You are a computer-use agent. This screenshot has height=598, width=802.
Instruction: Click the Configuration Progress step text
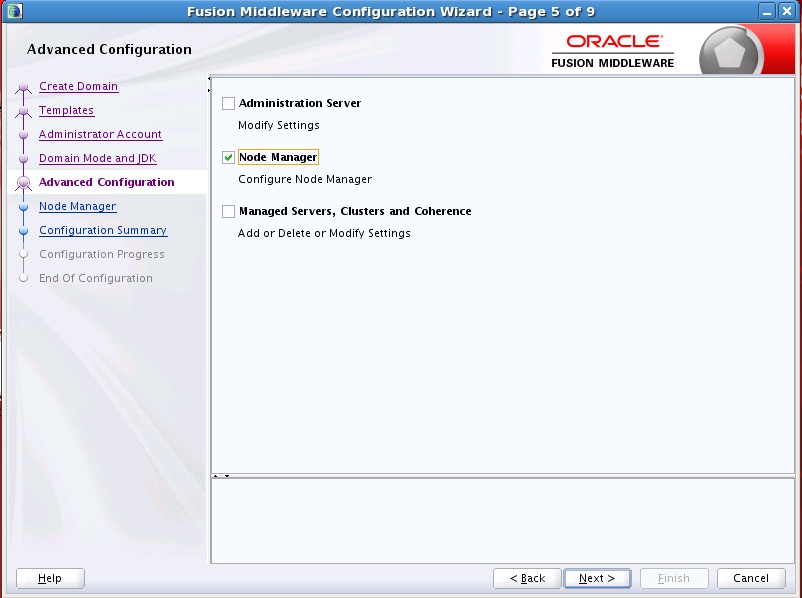(x=102, y=254)
